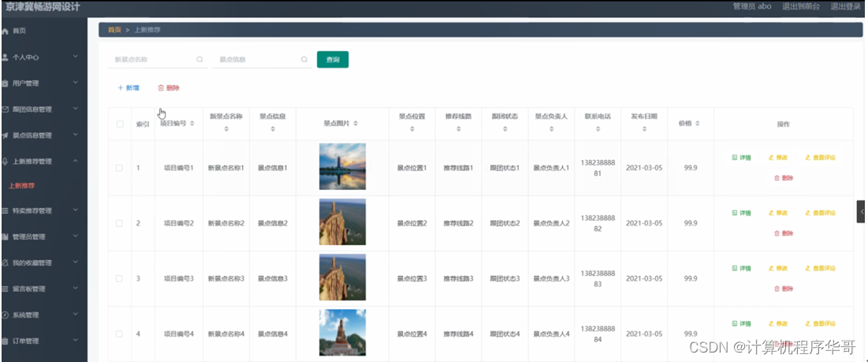Open the scenic image thumbnail in row 1
Viewport: 868px width, 362px height.
342,166
